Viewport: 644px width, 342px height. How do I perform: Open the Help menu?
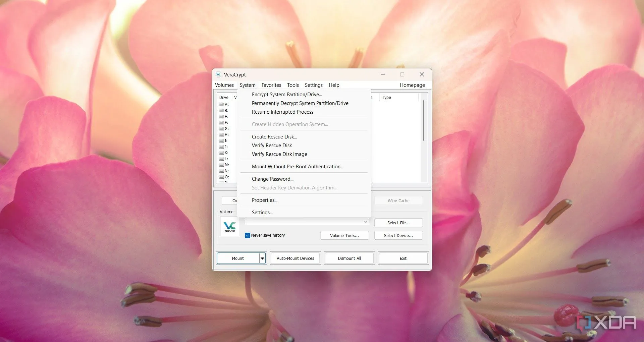[334, 85]
